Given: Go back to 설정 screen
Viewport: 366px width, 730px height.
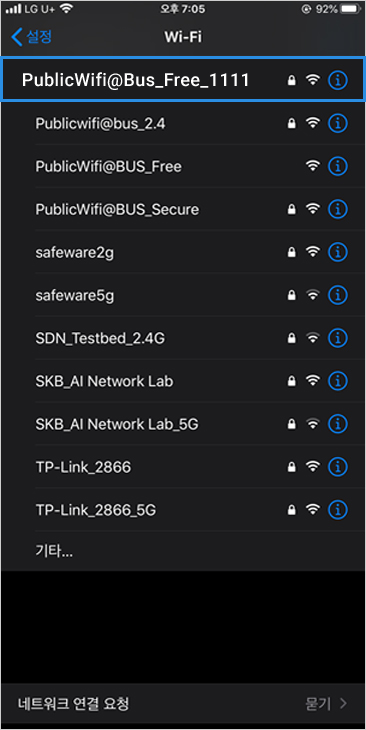Looking at the screenshot, I should [x=31, y=37].
